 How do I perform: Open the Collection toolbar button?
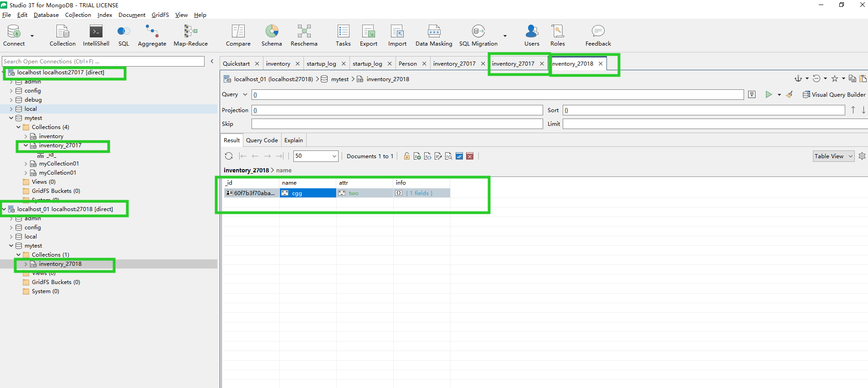tap(62, 35)
